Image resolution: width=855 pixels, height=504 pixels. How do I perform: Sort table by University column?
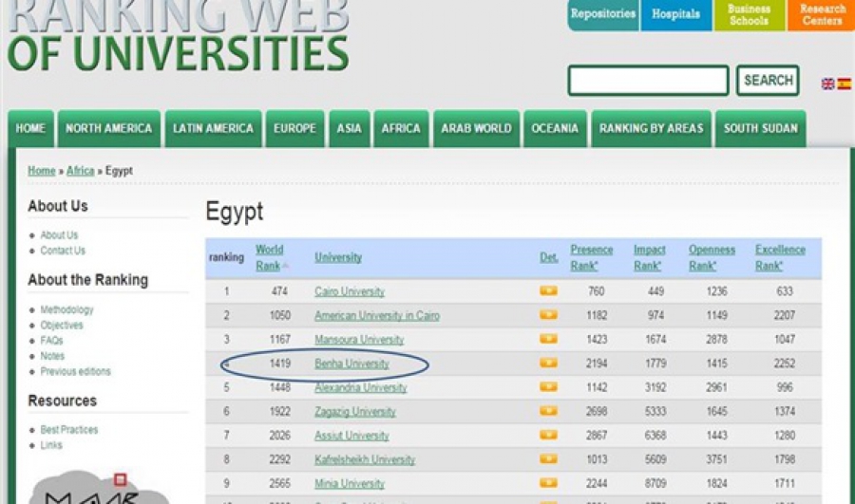[x=338, y=257]
